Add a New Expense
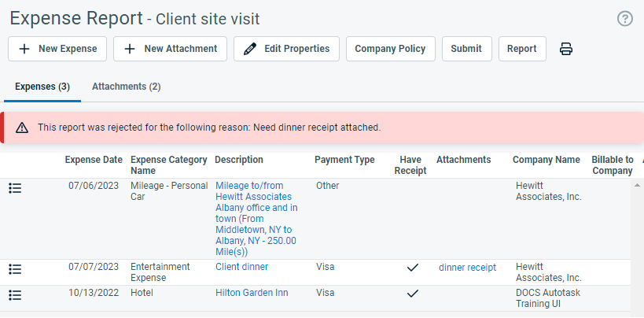Viewport: 644px width, 318px height. (x=57, y=49)
